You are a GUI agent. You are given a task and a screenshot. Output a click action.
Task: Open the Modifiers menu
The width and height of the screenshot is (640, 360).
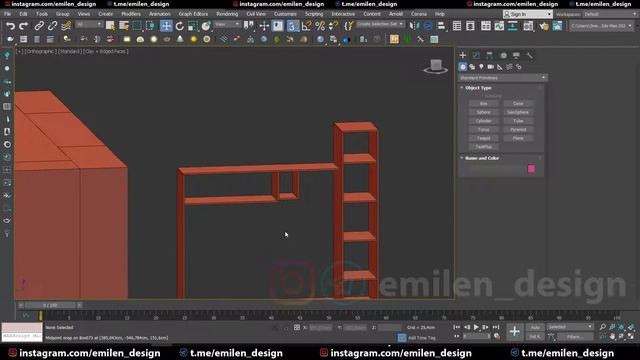[131, 14]
